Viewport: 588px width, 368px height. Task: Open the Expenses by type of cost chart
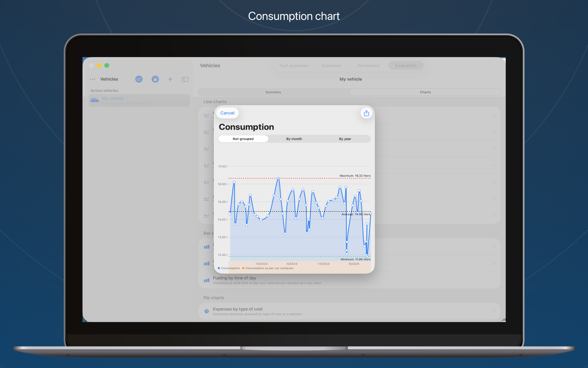point(349,311)
